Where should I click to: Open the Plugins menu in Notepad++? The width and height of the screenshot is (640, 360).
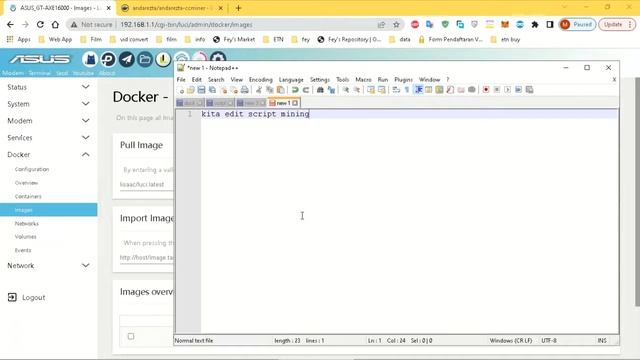point(403,80)
